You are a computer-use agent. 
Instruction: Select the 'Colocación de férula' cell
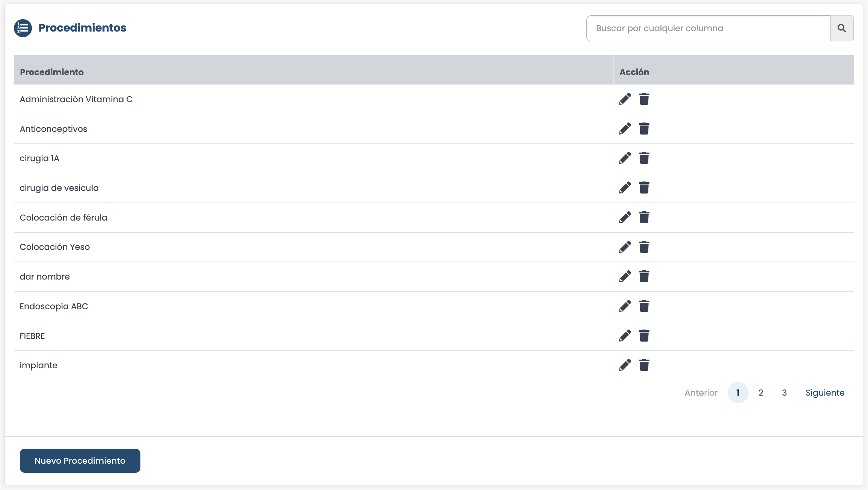click(x=313, y=218)
